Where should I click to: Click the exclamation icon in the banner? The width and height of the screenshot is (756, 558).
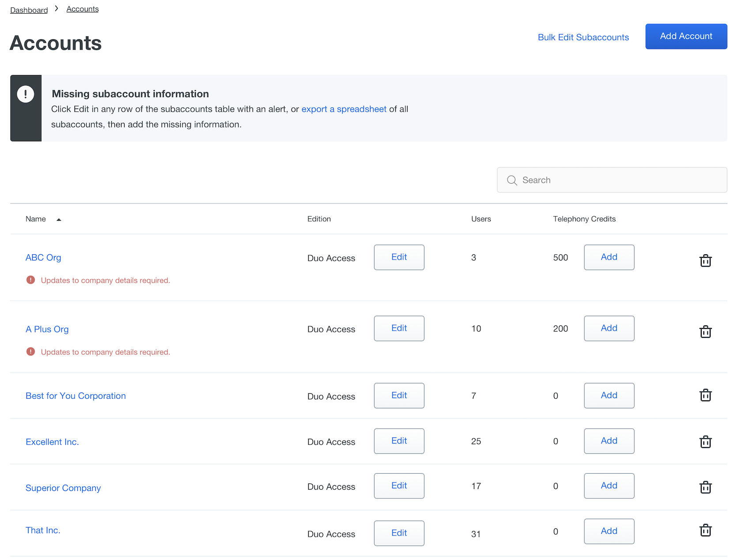tap(26, 94)
